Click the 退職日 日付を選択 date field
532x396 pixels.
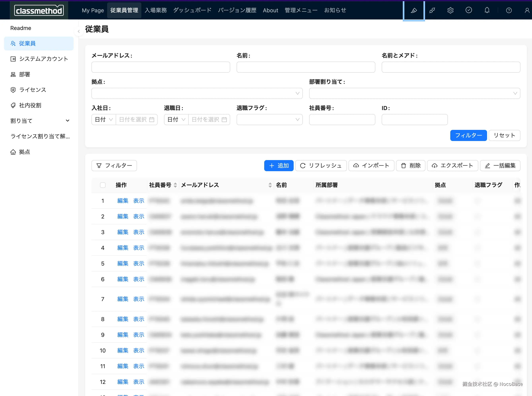click(x=209, y=120)
